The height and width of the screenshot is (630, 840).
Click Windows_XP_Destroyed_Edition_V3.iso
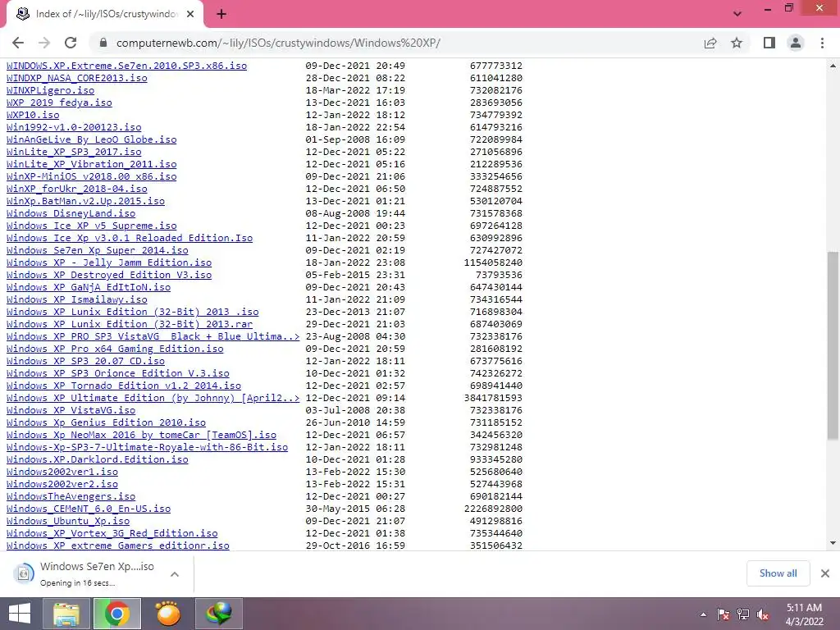pyautogui.click(x=109, y=276)
